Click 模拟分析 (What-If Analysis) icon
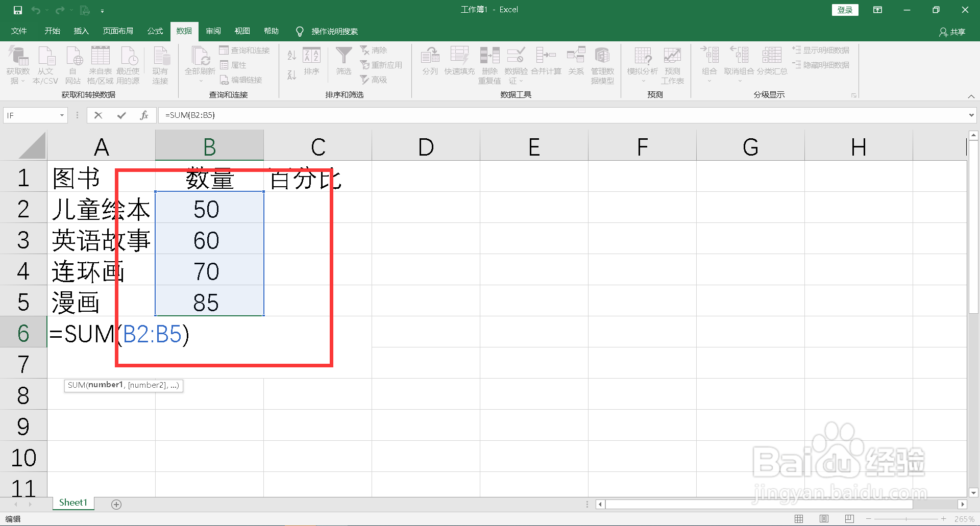 tap(643, 55)
